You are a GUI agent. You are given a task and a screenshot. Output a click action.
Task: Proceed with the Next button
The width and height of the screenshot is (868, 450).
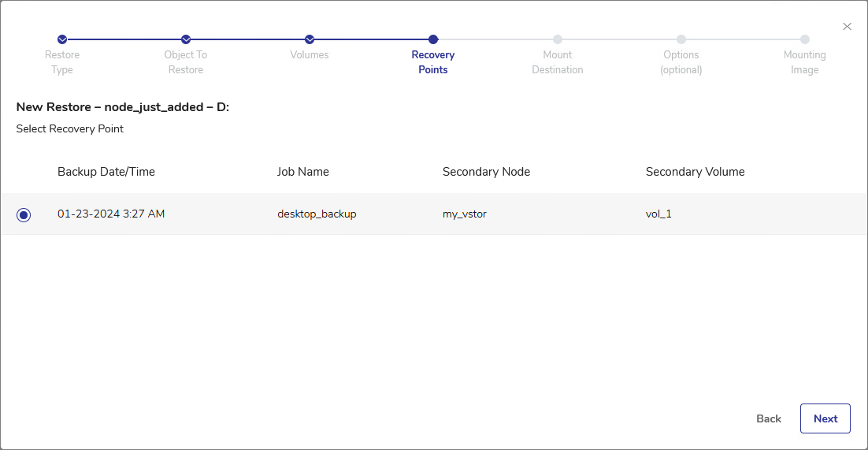825,418
